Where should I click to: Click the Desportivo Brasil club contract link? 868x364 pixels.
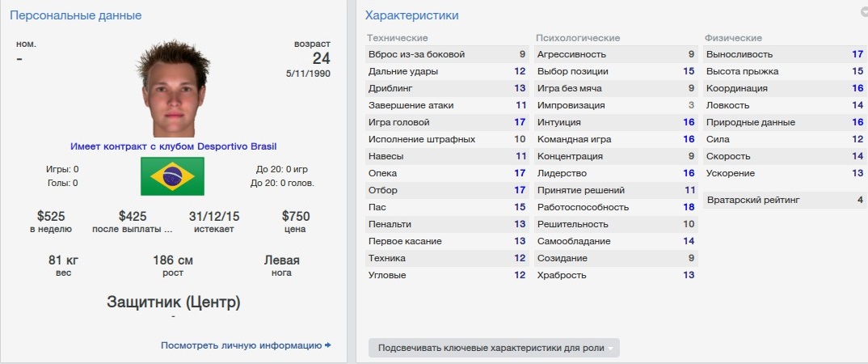(x=173, y=146)
